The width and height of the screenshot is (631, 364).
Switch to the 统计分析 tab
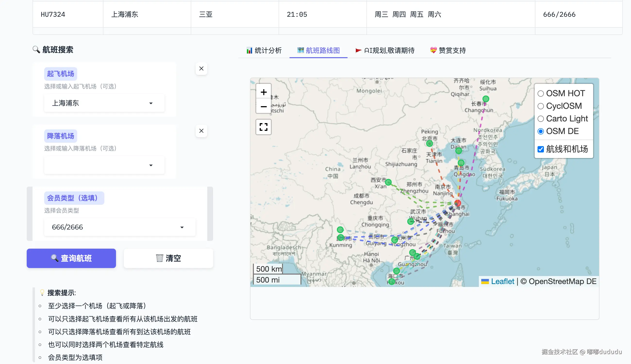(x=264, y=50)
